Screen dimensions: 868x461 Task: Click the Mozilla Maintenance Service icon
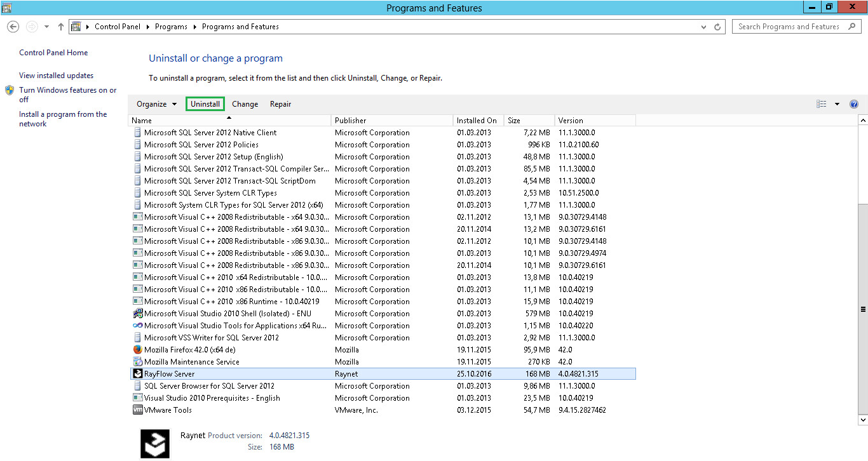coord(138,361)
